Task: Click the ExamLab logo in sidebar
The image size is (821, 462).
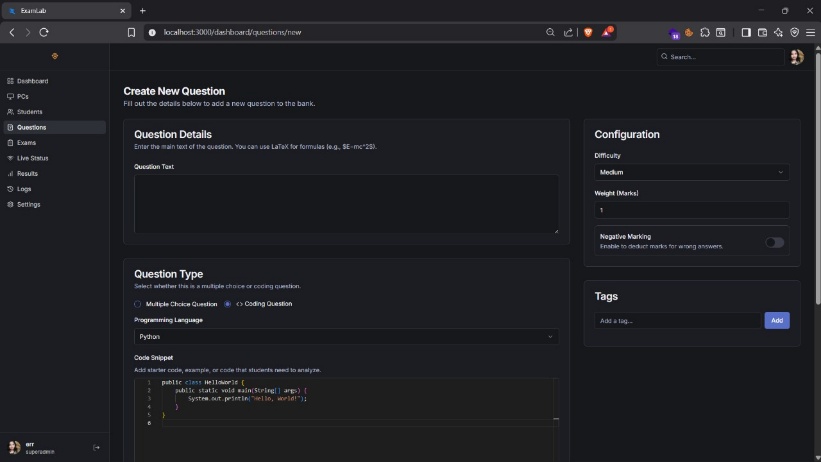Action: [x=54, y=56]
